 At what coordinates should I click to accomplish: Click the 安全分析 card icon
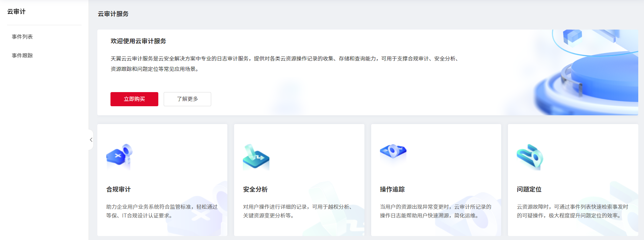(x=256, y=157)
